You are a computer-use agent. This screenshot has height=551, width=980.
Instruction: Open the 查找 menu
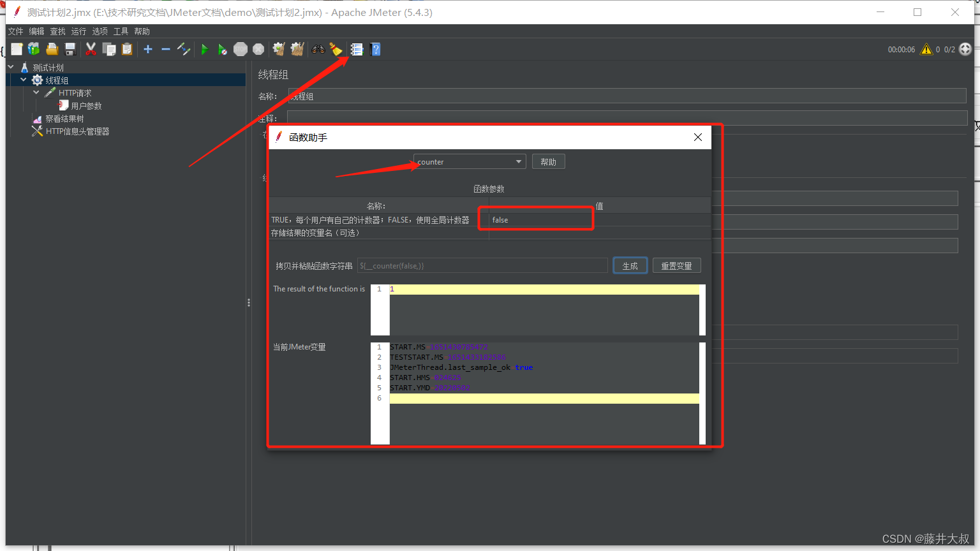[57, 31]
